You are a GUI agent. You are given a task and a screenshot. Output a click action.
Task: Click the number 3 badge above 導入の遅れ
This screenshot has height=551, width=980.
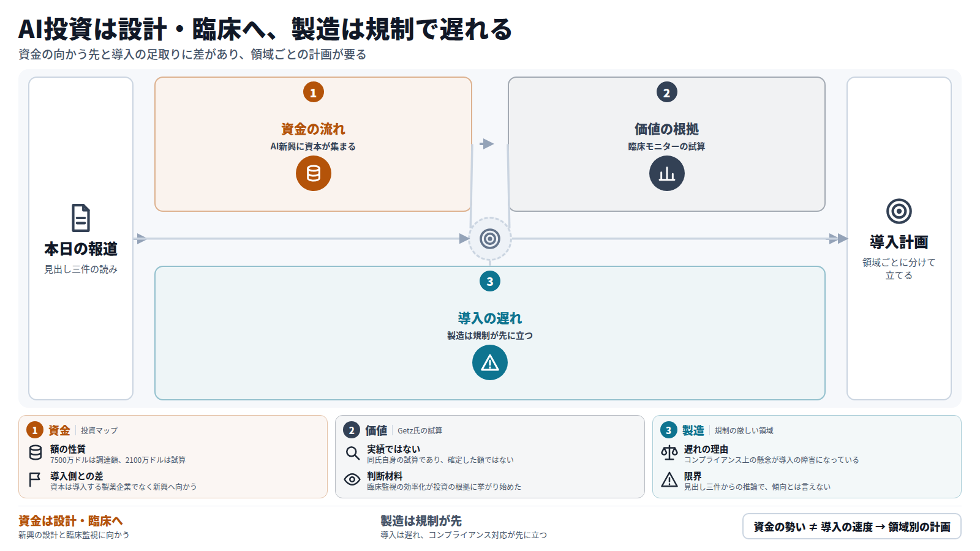490,282
